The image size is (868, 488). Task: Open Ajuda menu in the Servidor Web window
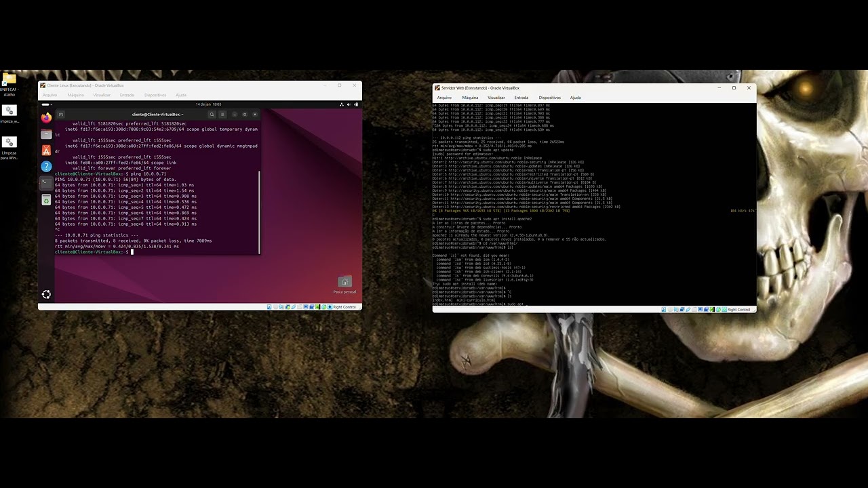tap(576, 98)
